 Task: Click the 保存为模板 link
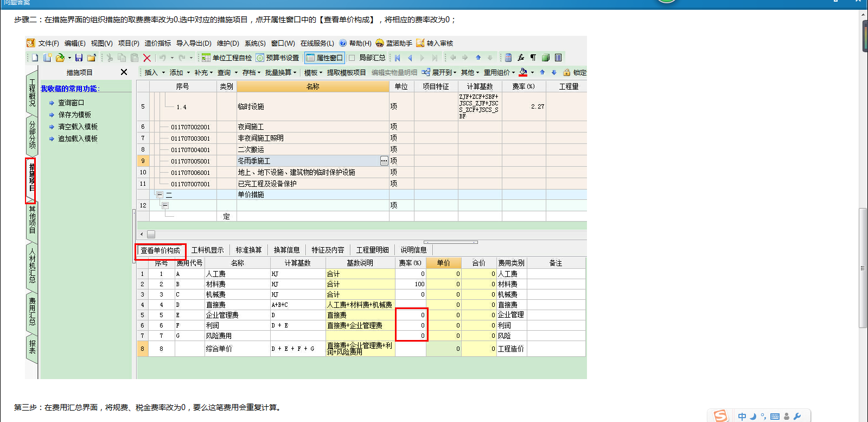point(75,115)
